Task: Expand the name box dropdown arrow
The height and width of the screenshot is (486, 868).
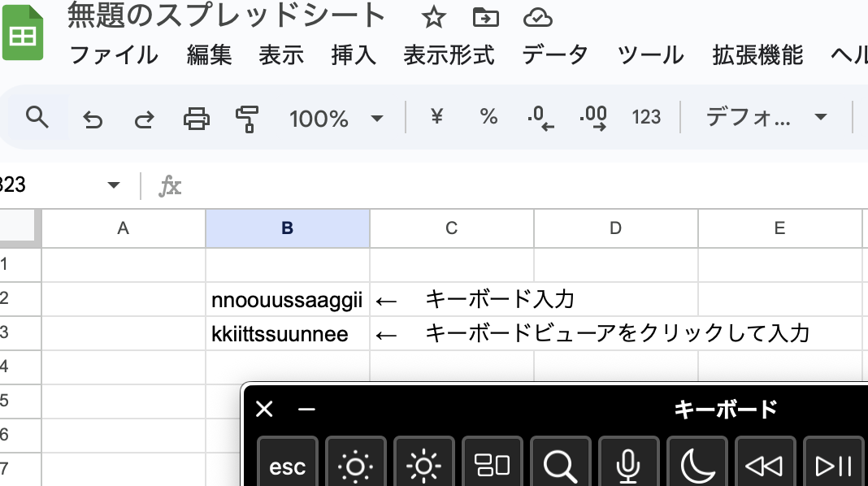Action: 113,185
